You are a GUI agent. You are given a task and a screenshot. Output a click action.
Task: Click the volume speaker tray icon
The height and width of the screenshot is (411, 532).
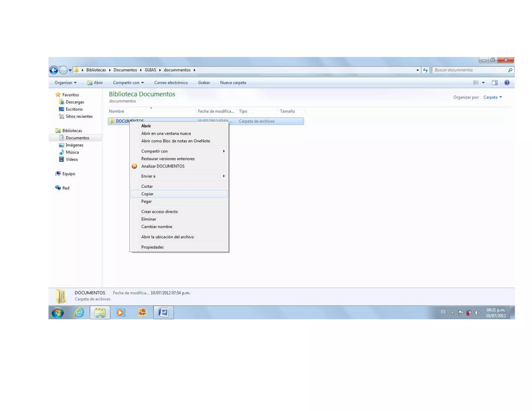[x=477, y=313]
